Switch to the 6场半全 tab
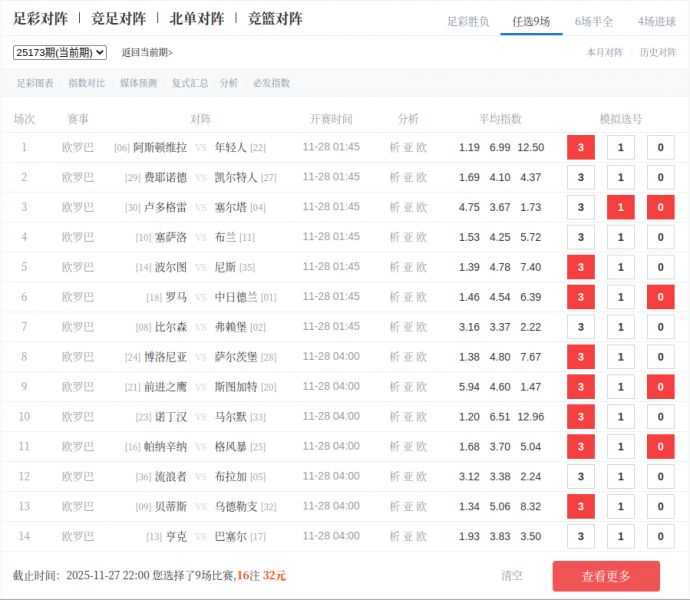690x600 pixels. point(594,21)
